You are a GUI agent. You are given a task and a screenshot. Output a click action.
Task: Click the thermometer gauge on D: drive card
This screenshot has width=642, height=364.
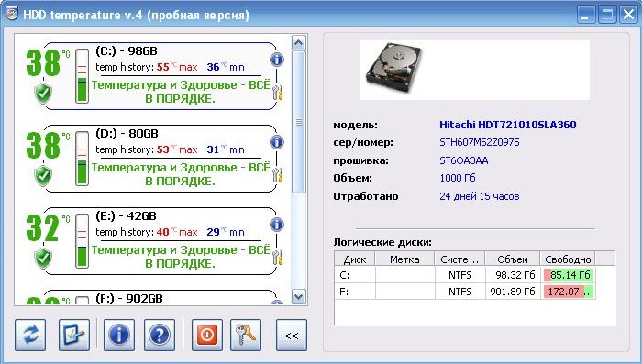(x=82, y=159)
